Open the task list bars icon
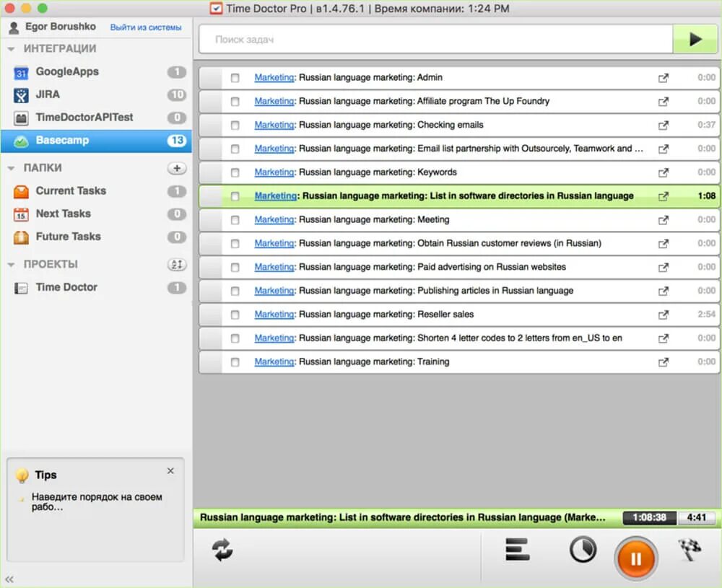This screenshot has height=588, width=722. [517, 549]
